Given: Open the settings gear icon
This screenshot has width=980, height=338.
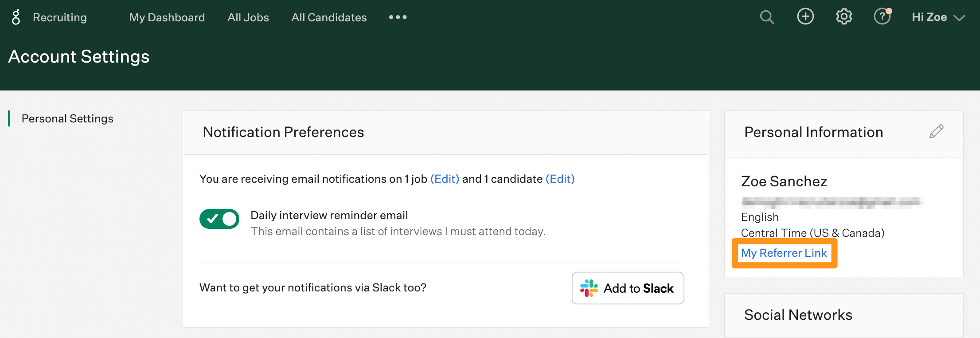Looking at the screenshot, I should click(x=843, y=16).
